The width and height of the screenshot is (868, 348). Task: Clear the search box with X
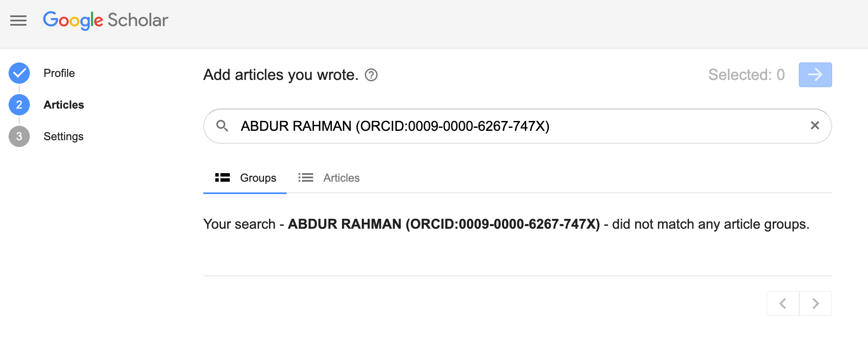point(815,126)
